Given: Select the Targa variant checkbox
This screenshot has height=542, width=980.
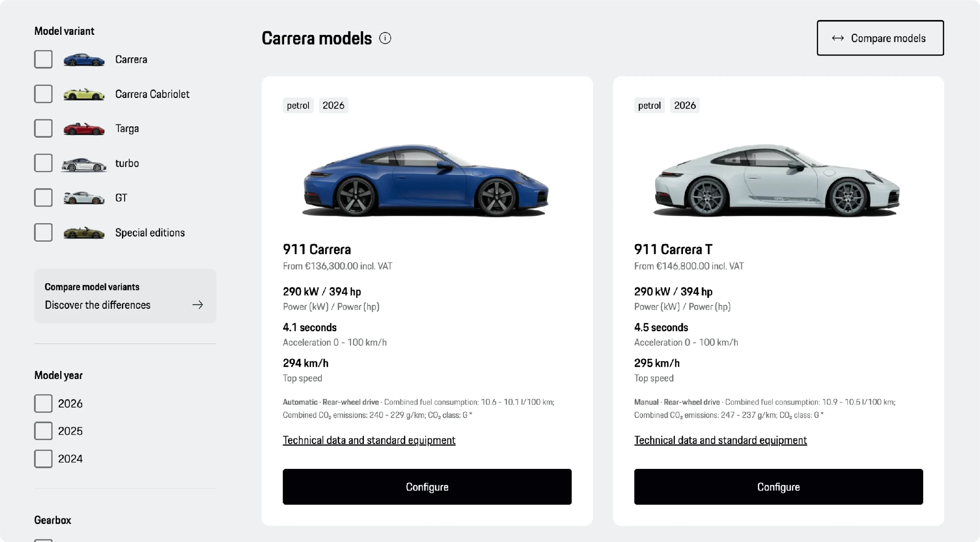Looking at the screenshot, I should [x=43, y=129].
